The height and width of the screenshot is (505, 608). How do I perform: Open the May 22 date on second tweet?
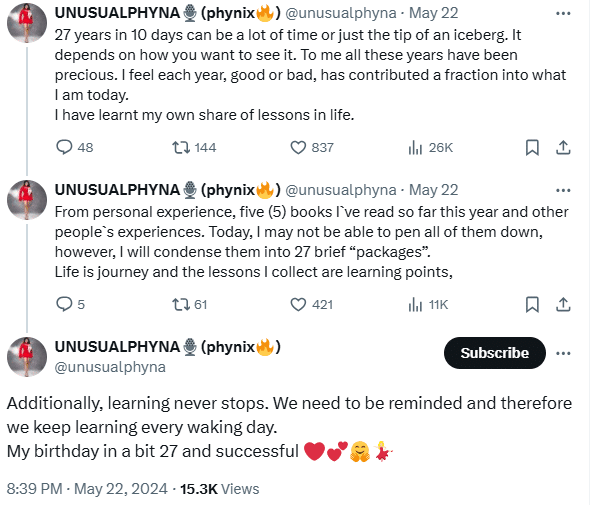pyautogui.click(x=434, y=190)
